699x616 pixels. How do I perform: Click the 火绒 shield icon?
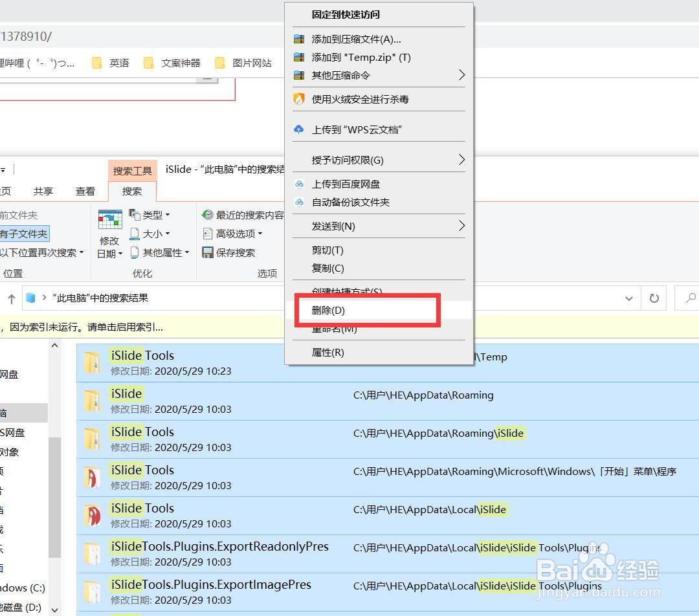[x=298, y=98]
